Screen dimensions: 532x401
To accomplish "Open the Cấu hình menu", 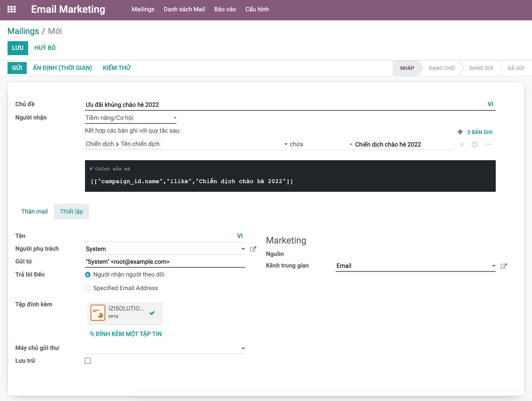I will 257,9.
